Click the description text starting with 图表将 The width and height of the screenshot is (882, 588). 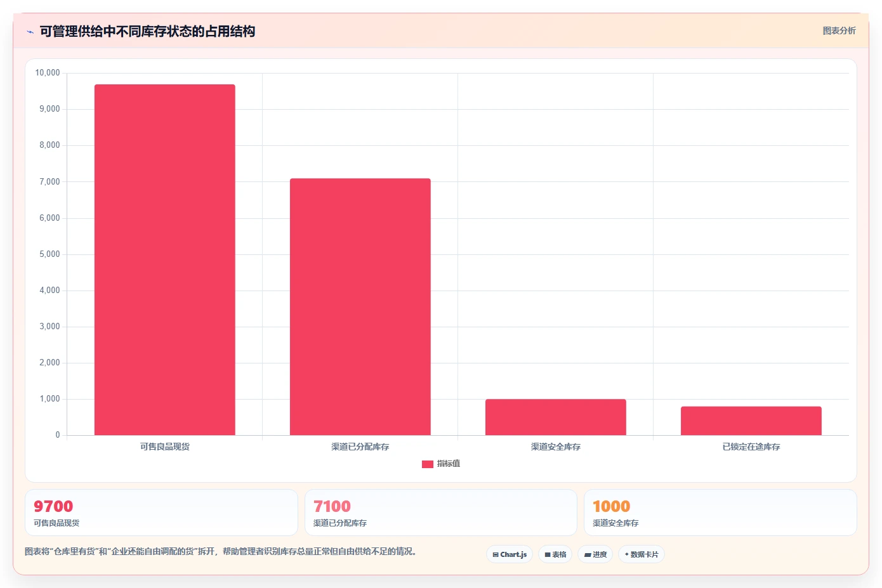222,551
